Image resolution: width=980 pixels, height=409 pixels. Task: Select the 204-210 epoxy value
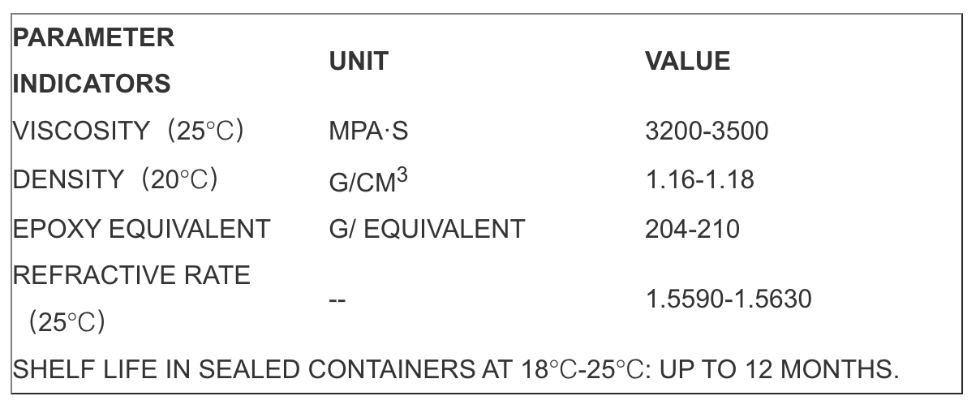693,229
